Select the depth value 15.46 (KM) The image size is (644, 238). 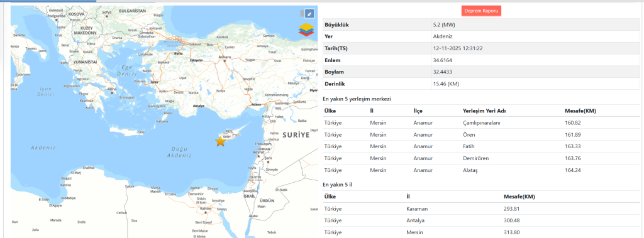click(446, 84)
